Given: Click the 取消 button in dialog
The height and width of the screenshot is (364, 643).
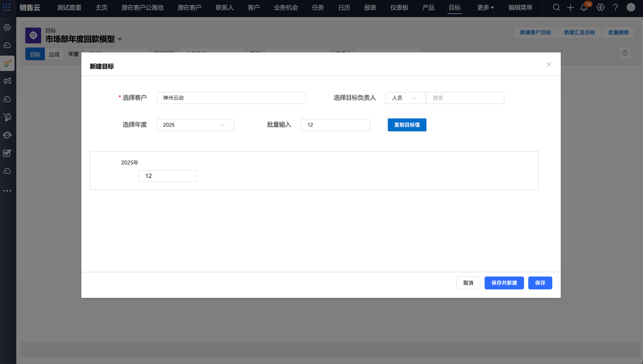Looking at the screenshot, I should [x=468, y=283].
